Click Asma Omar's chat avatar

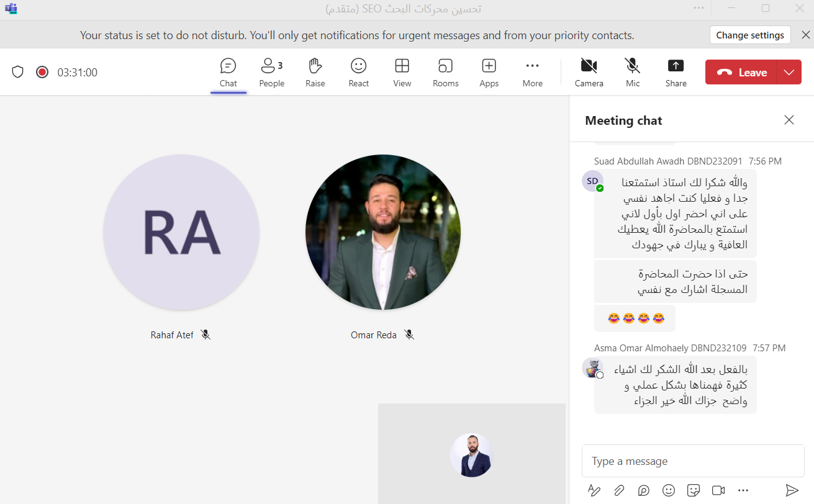(x=592, y=367)
